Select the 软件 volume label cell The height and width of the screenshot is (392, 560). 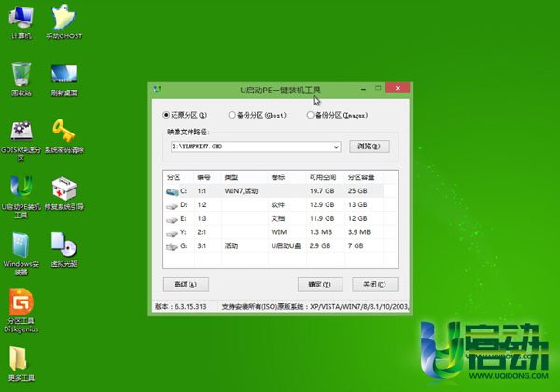click(278, 205)
